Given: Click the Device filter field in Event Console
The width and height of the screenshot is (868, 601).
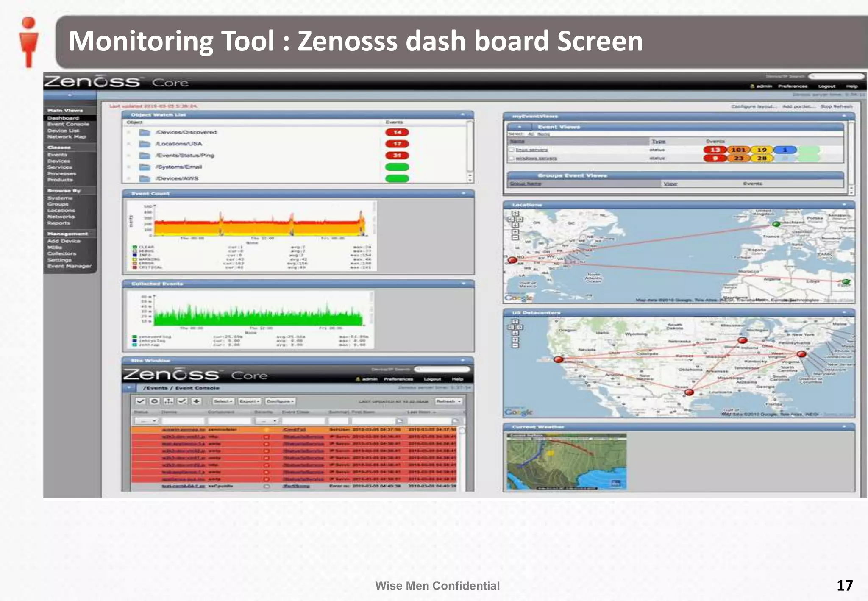Looking at the screenshot, I should pos(183,421).
